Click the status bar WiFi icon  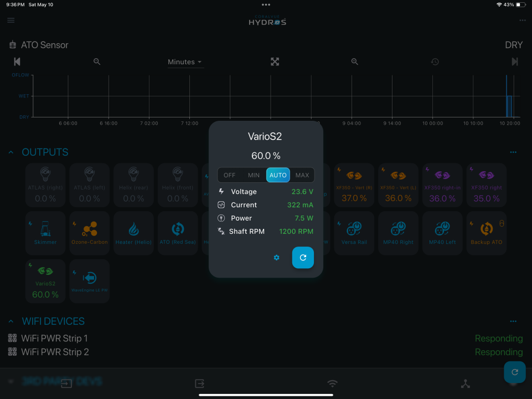499,5
